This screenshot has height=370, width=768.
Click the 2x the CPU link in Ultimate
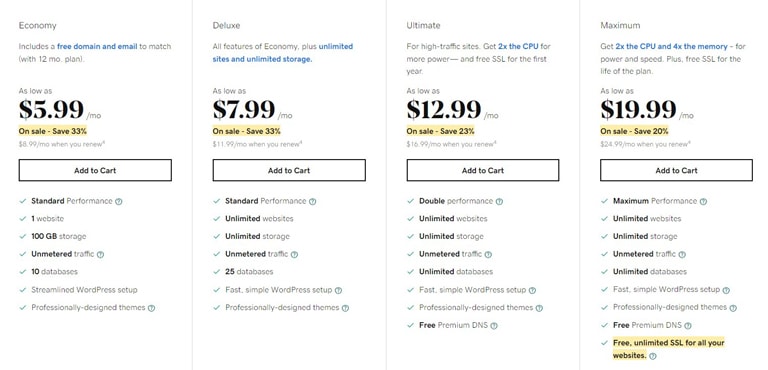coord(518,47)
